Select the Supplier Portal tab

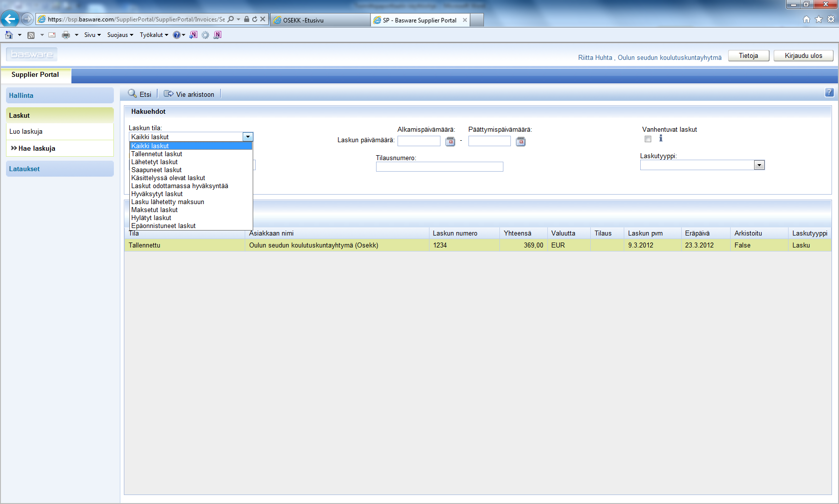(x=35, y=75)
